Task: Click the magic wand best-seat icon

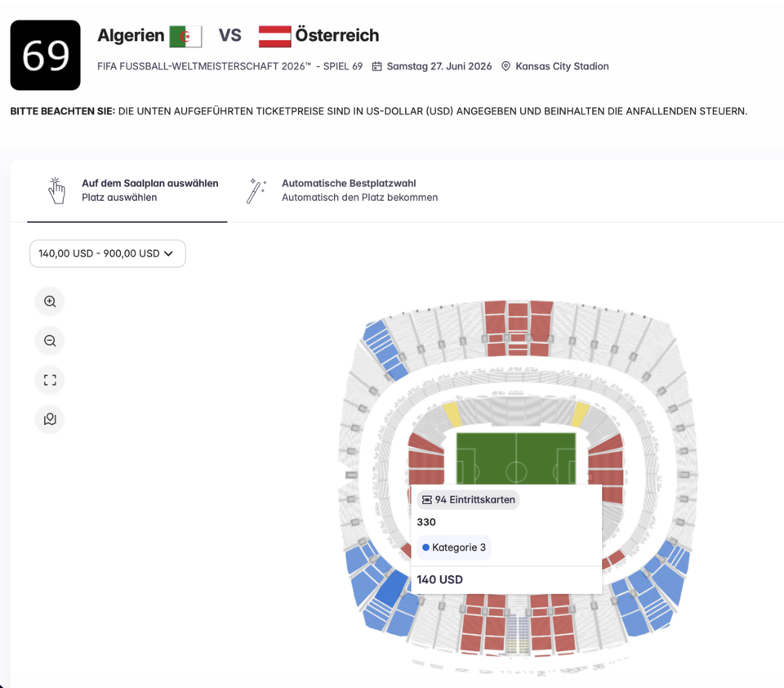Action: (256, 190)
